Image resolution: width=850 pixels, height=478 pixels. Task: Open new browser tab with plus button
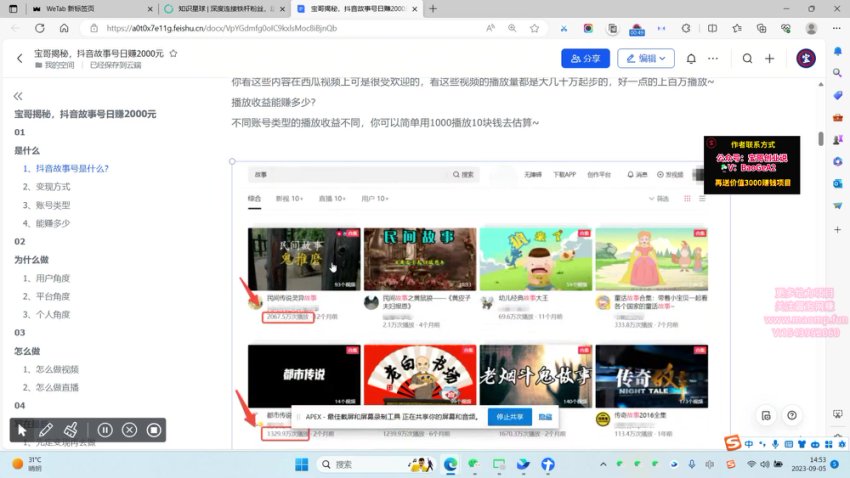(432, 9)
